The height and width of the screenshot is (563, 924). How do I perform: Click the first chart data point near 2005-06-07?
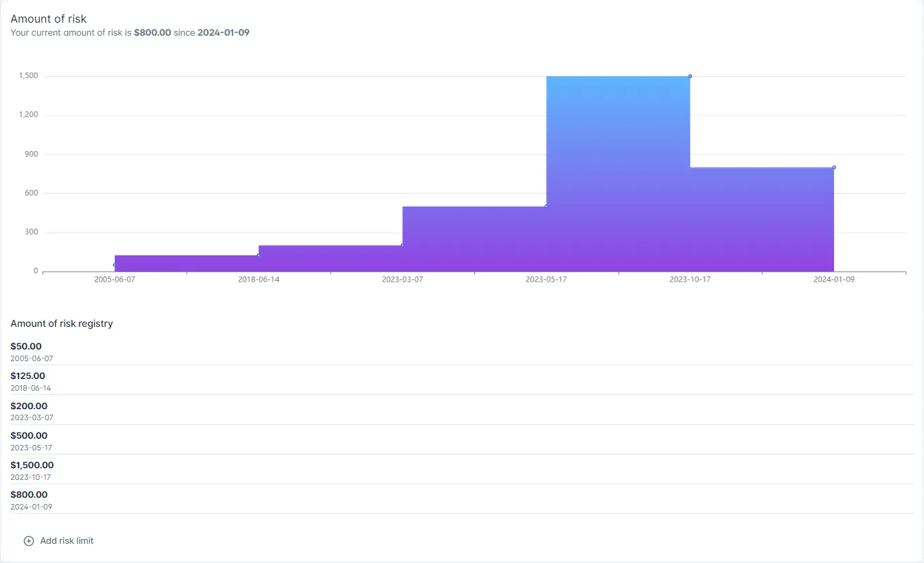click(115, 265)
